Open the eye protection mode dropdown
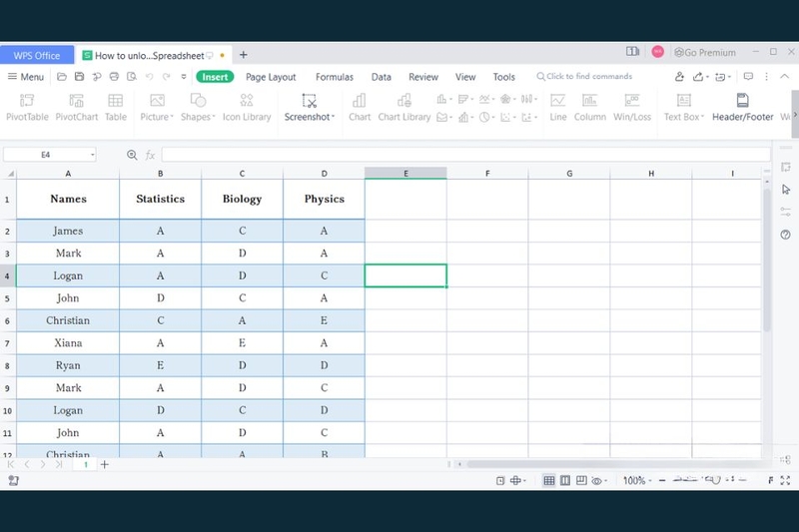 [599, 480]
